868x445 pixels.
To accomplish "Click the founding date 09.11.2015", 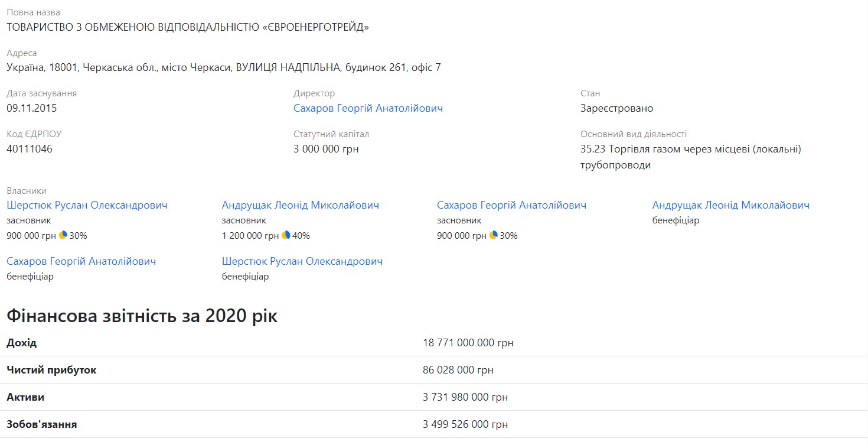I will coord(32,108).
